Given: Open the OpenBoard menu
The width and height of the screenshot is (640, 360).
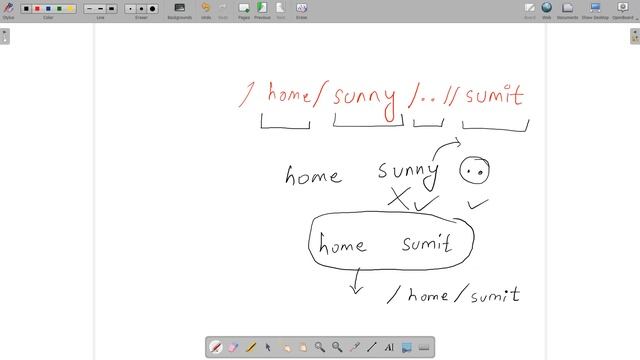Looking at the screenshot, I should coord(623,11).
